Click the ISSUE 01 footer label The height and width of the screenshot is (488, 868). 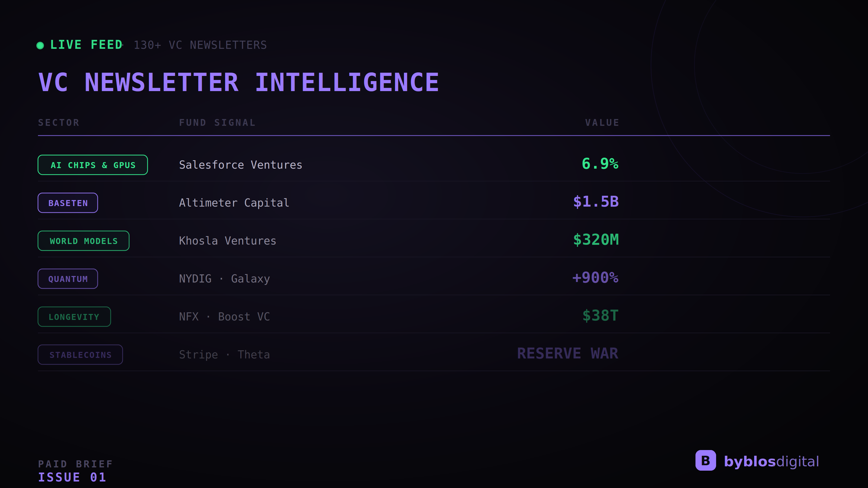[x=72, y=477]
